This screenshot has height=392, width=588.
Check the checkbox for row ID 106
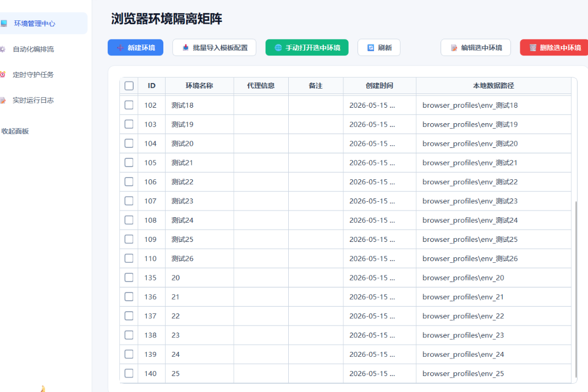(129, 182)
